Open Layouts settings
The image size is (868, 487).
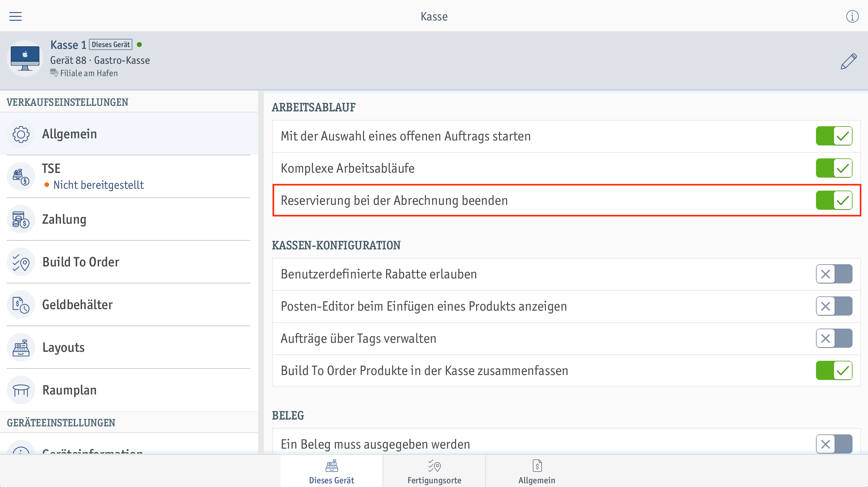(x=129, y=347)
